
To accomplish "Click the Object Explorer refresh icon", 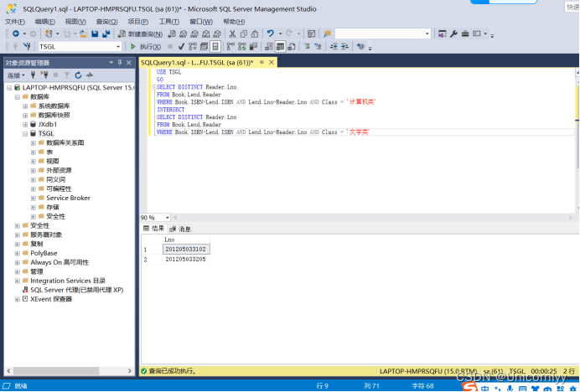I will point(78,75).
